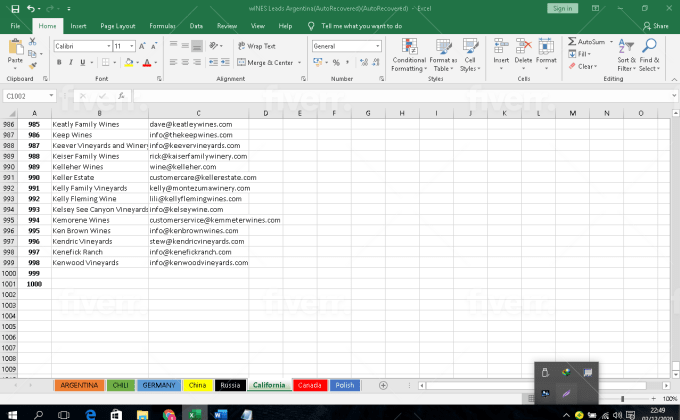Switch to the GERMANY sheet tab
The height and width of the screenshot is (420, 680).
click(x=159, y=385)
